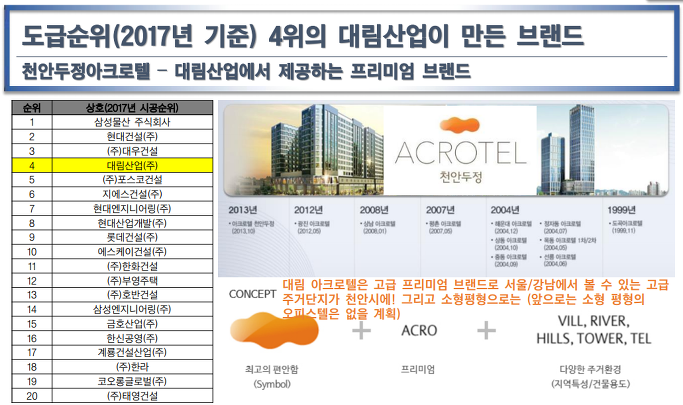This screenshot has height=405, width=683.
Task: Click the slide title about 도급순위(2017년 기준)
Action: 303,36
